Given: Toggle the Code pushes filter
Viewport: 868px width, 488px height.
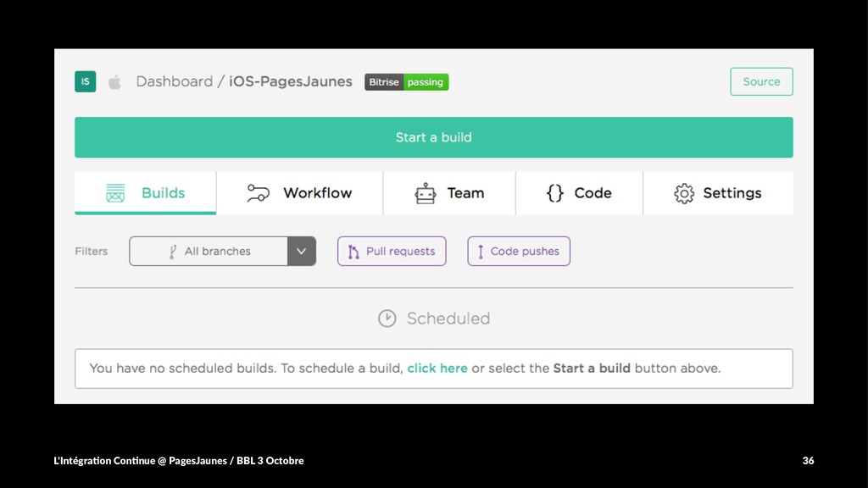Looking at the screenshot, I should pos(518,251).
